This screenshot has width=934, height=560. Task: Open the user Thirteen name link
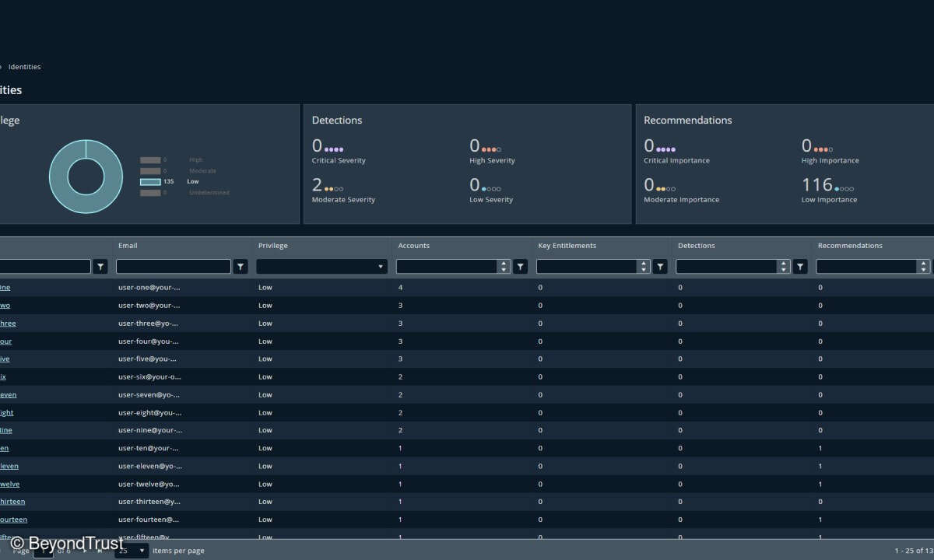pyautogui.click(x=12, y=502)
